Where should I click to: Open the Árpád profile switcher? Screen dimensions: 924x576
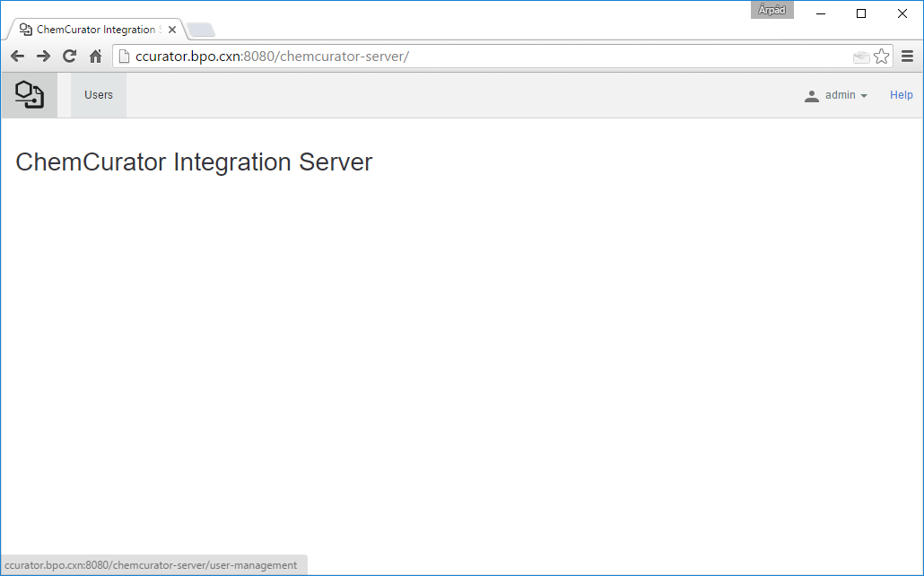771,11
